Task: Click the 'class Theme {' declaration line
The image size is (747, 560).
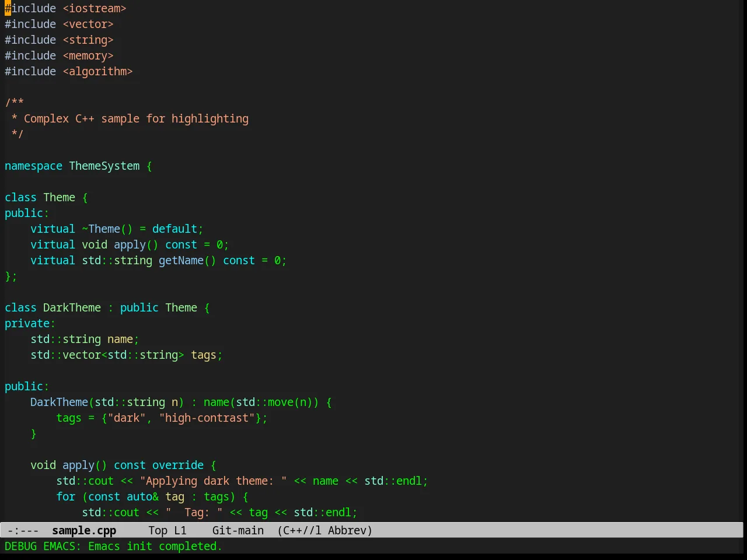Action: click(46, 197)
